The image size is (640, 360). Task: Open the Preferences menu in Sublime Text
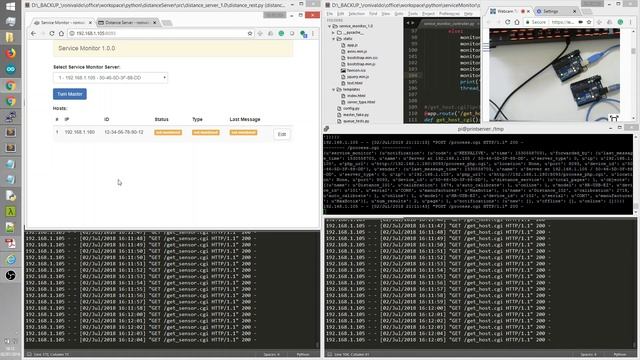pyautogui.click(x=449, y=14)
